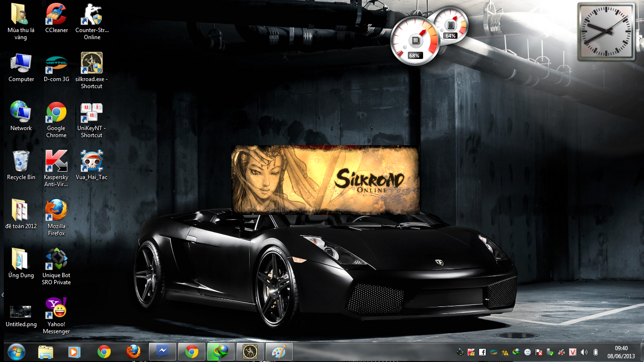Select the Ứng Dụng folder
Image resolution: width=644 pixels, height=362 pixels.
pos(21,263)
